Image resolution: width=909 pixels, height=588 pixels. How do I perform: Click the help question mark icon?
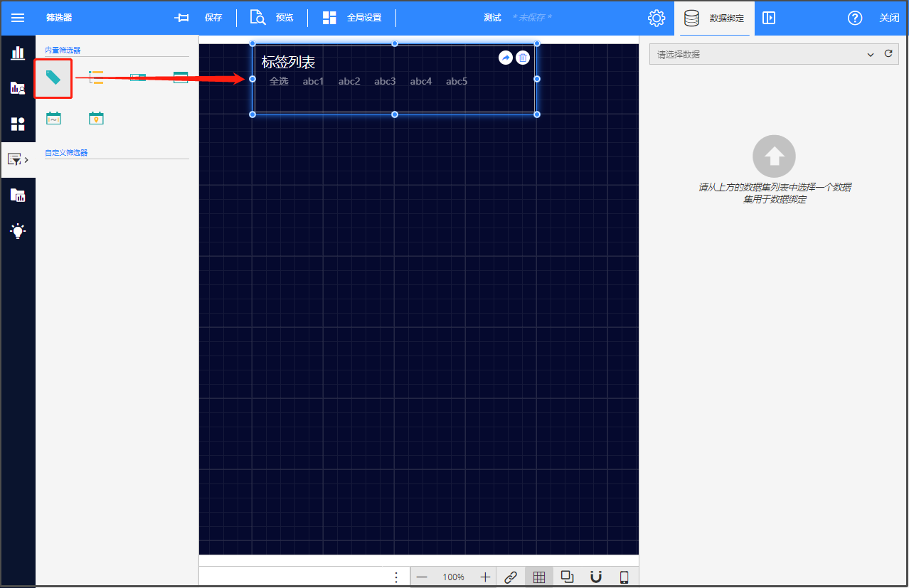[x=855, y=18]
